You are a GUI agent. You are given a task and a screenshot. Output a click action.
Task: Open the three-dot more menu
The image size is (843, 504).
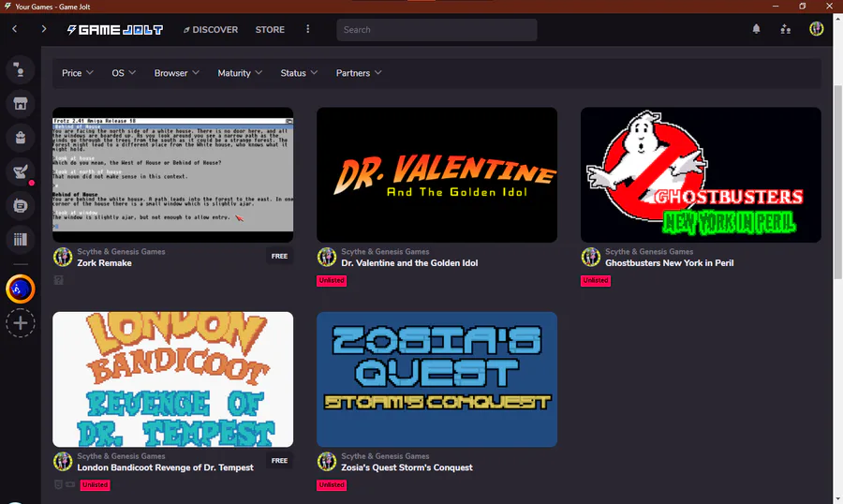tap(307, 29)
